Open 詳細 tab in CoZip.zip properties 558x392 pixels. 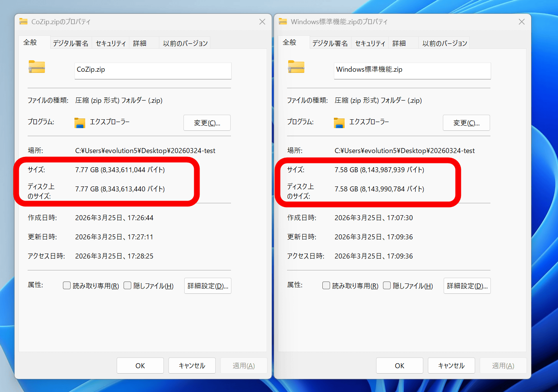pos(140,43)
